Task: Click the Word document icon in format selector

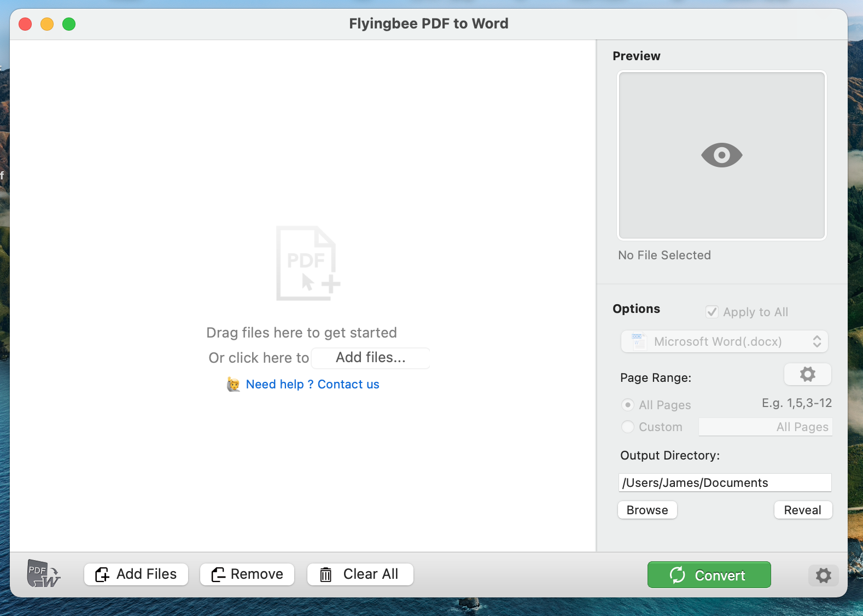Action: (x=638, y=341)
